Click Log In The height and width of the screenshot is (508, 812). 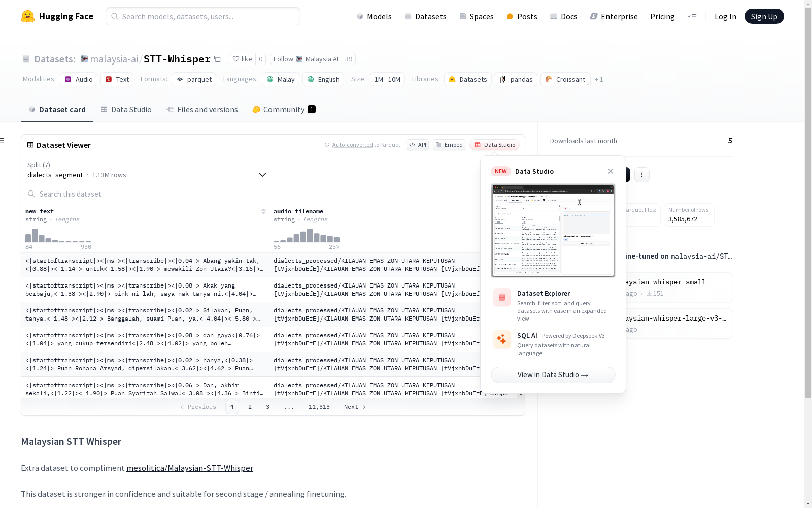coord(725,16)
